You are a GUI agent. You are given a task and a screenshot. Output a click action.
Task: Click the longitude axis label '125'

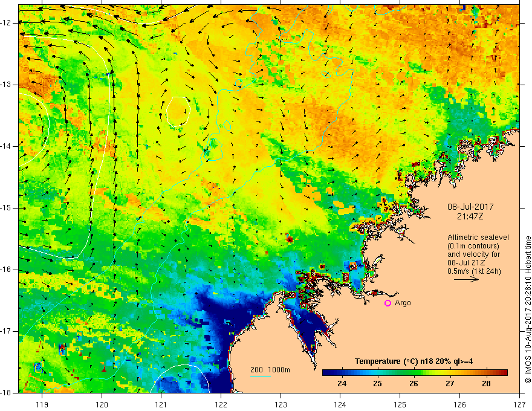point(400,404)
